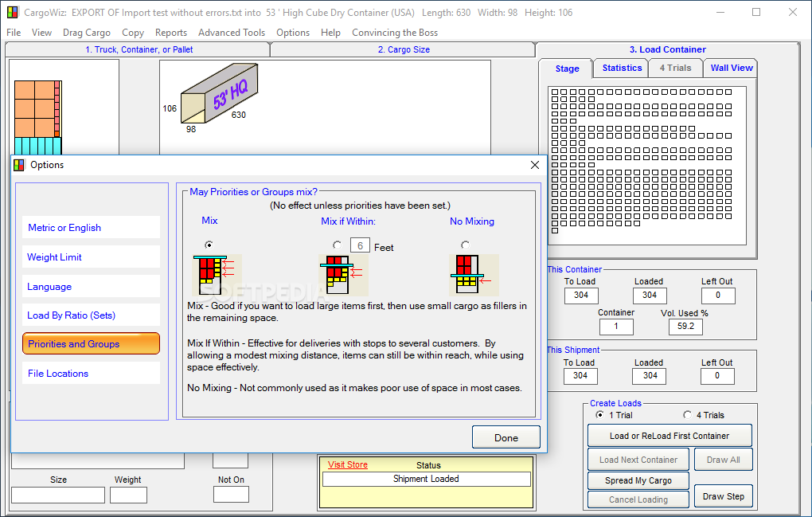Image resolution: width=812 pixels, height=517 pixels.
Task: Click the Draw All button
Action: point(723,460)
